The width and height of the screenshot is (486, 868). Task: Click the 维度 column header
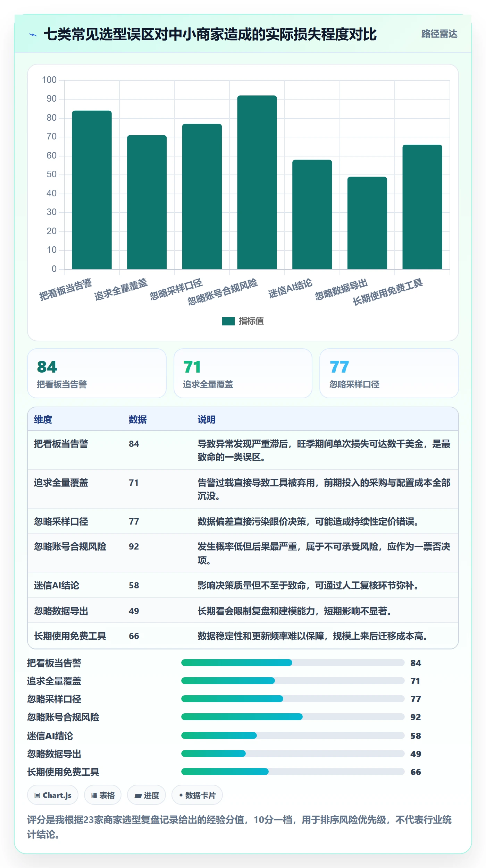[43, 419]
